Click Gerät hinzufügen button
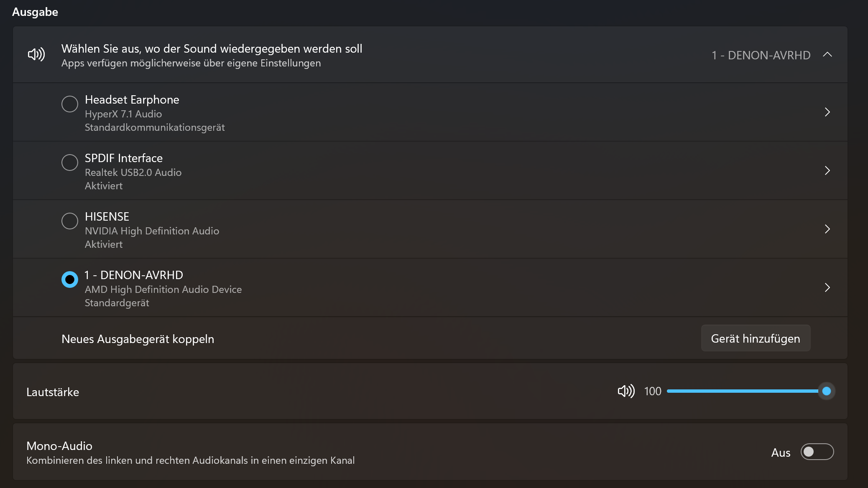 pos(755,338)
